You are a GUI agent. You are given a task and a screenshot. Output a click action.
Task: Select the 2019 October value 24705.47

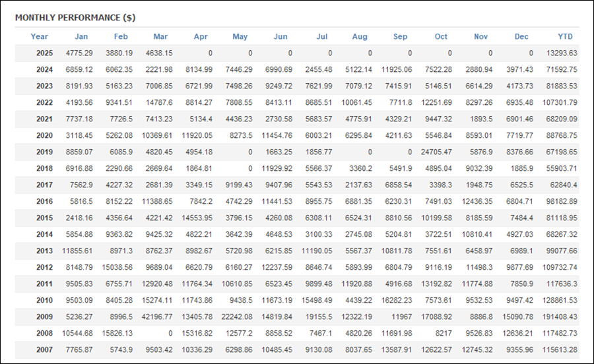[x=436, y=152]
